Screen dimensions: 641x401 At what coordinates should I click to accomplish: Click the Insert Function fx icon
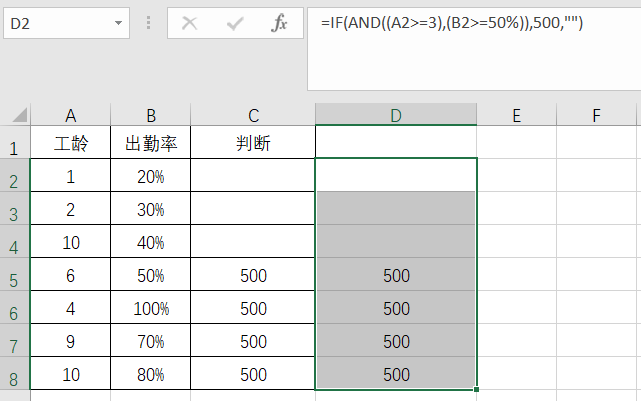click(x=279, y=23)
